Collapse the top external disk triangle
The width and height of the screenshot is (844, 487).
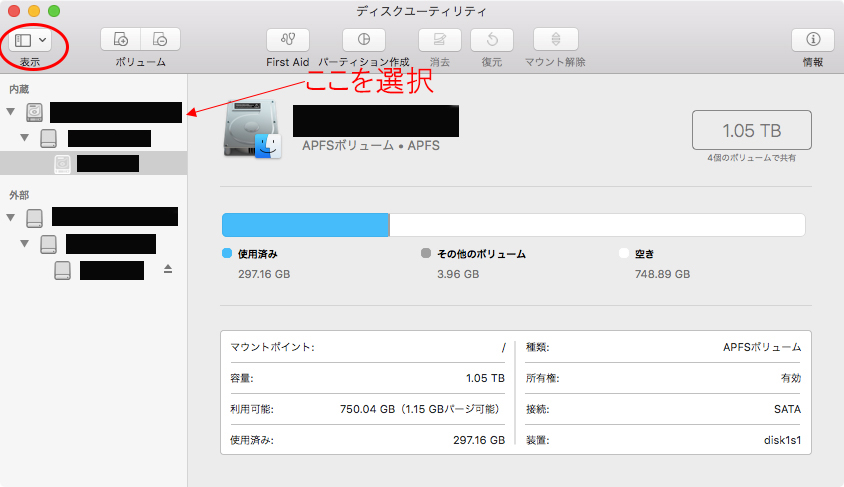click(x=11, y=217)
